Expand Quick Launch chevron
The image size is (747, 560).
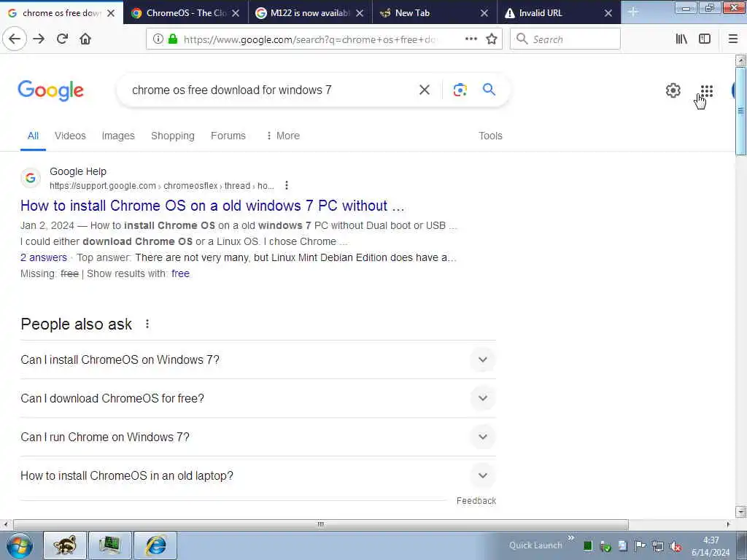(x=570, y=538)
